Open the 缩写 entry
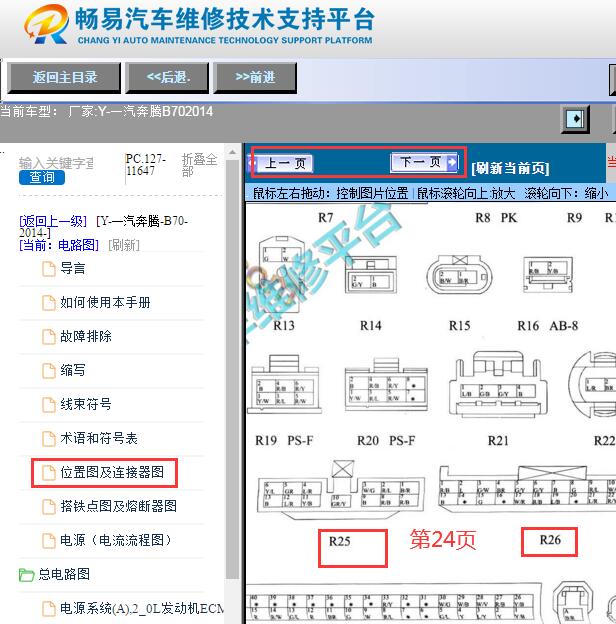The height and width of the screenshot is (624, 616). [x=73, y=370]
